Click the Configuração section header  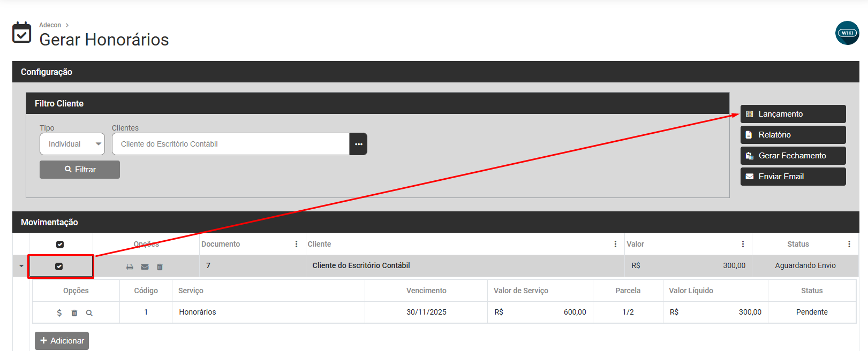[436, 72]
